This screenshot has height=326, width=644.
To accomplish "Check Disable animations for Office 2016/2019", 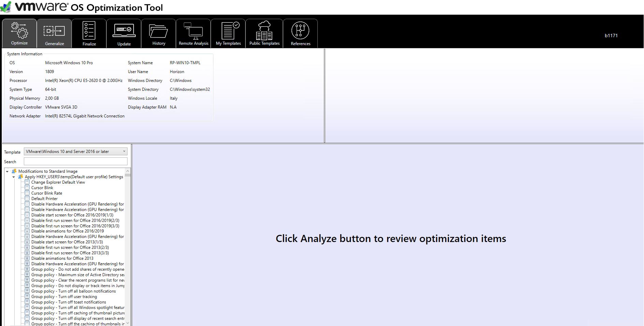I will 27,231.
